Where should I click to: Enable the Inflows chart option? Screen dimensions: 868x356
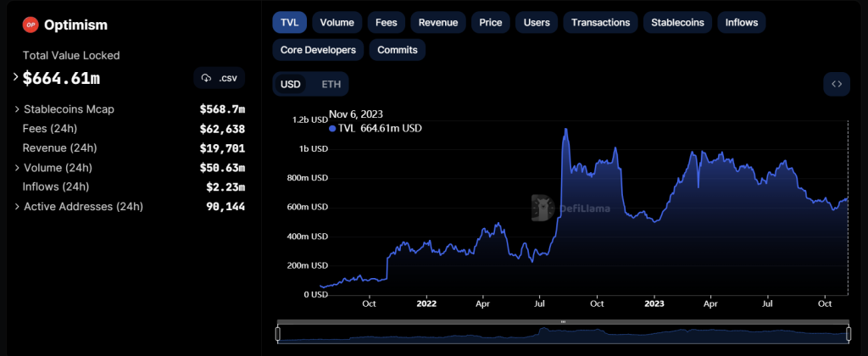[x=742, y=23]
